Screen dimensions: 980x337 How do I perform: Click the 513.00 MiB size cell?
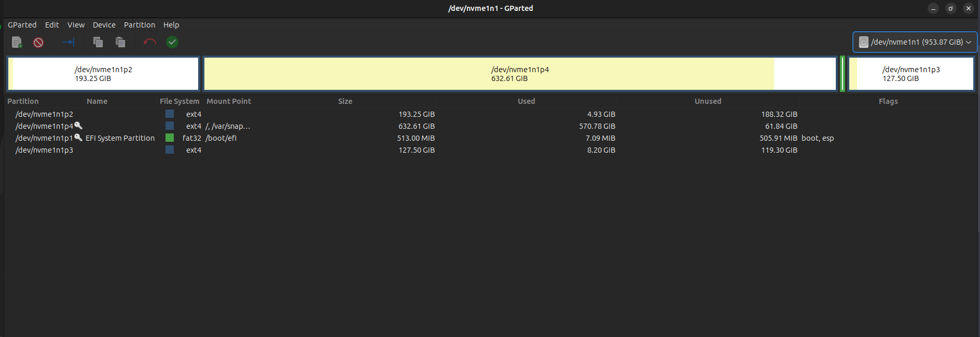(416, 138)
